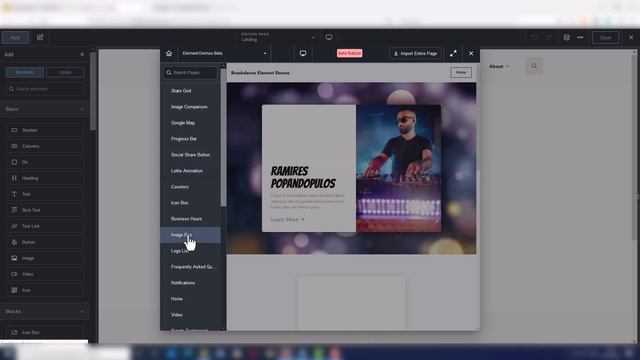Click the Learn More link in the preview card
The width and height of the screenshot is (640, 360).
pos(287,220)
